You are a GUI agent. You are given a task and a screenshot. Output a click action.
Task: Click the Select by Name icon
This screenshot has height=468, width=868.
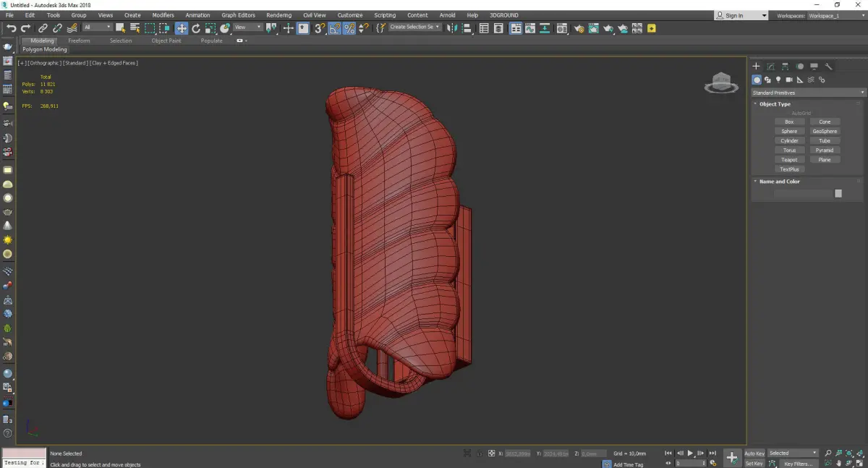click(135, 28)
